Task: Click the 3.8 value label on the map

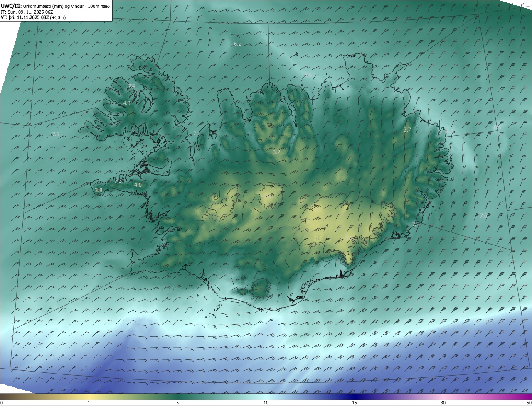Action: tap(99, 190)
